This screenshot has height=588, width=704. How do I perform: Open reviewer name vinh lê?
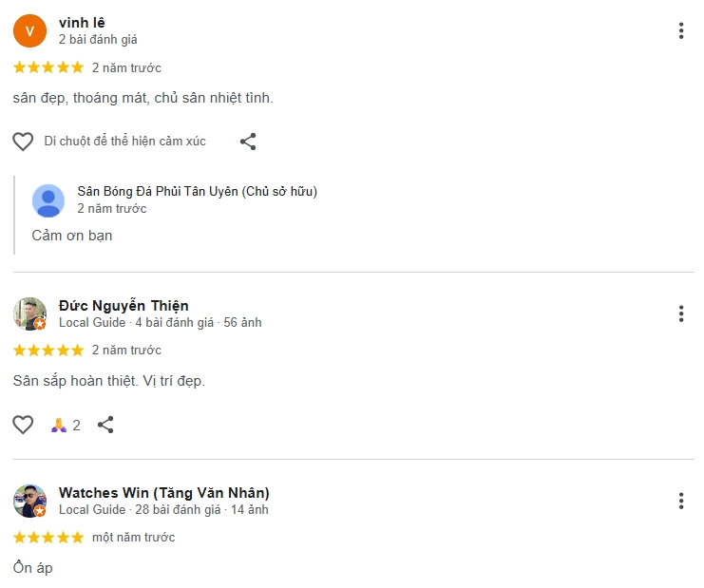[82, 22]
